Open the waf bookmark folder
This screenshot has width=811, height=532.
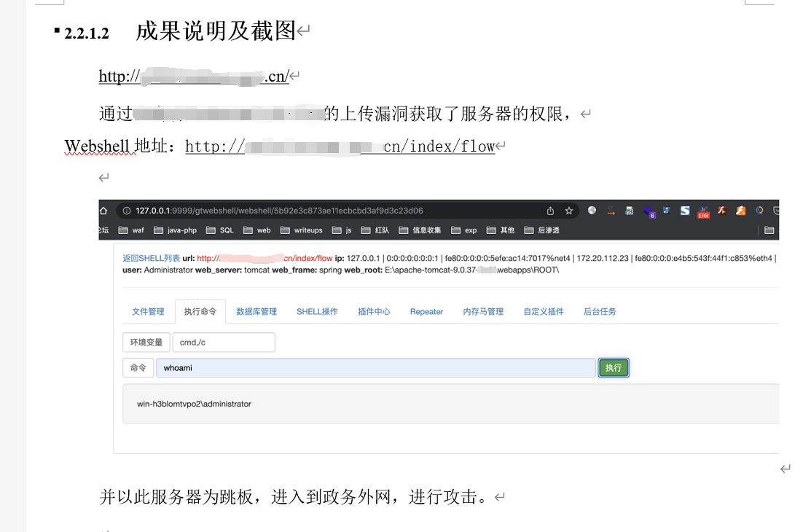tap(131, 230)
